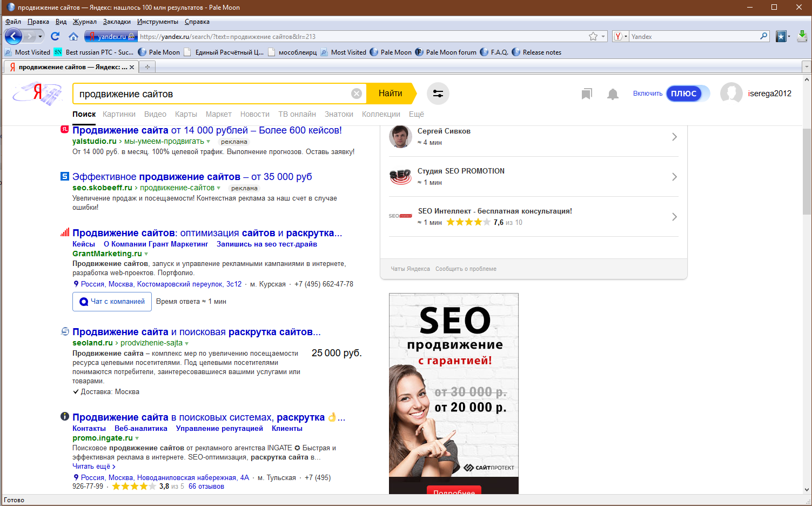The width and height of the screenshot is (812, 506).
Task: Expand promo.ingate.ru dropdown arrow
Action: [x=137, y=438]
